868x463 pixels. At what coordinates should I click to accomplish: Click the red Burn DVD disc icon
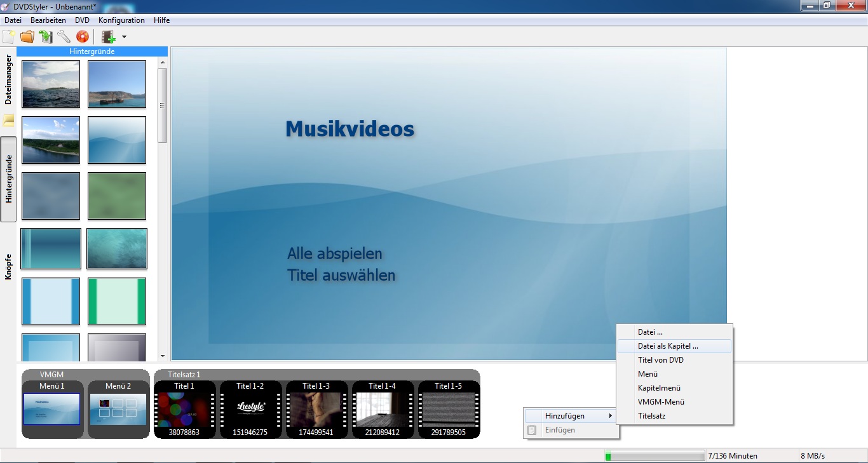tap(83, 37)
